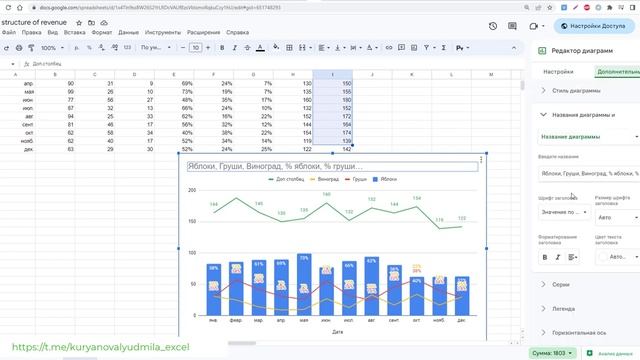Click the insert chart toolbar icon
Viewport: 640px width, 360px height.
[414, 48]
